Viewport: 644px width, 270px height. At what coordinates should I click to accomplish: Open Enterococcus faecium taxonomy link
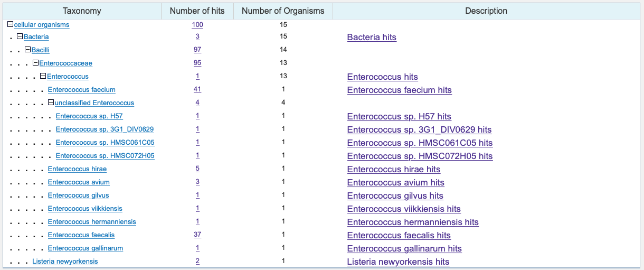[82, 90]
